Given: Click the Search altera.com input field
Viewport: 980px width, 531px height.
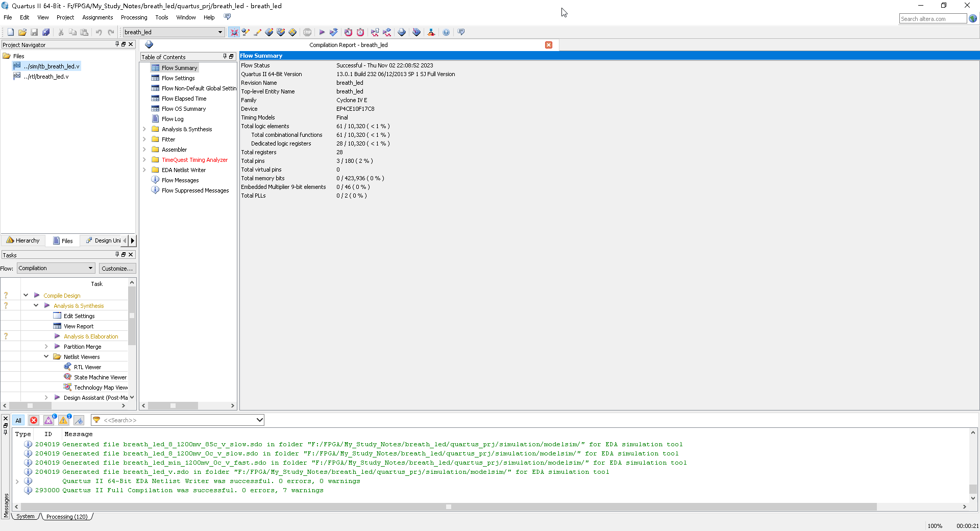Looking at the screenshot, I should (x=933, y=19).
